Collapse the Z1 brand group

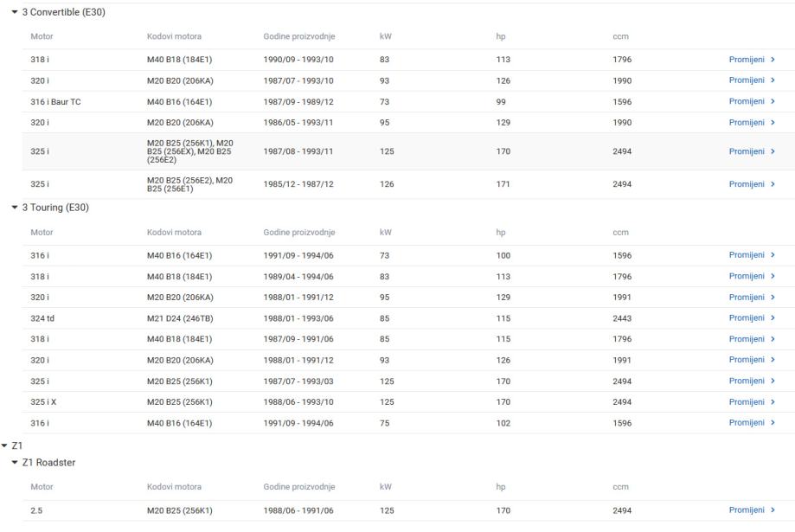tap(6, 445)
